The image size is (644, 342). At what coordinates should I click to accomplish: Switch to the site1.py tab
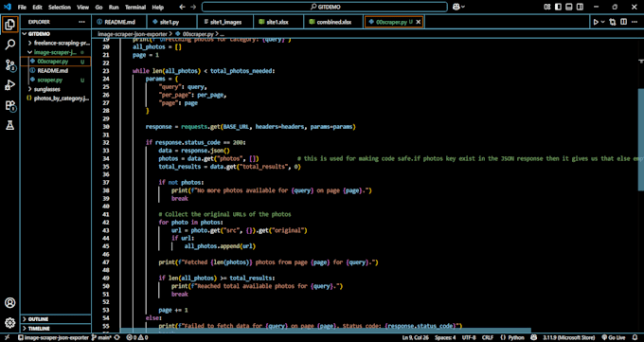(171, 22)
